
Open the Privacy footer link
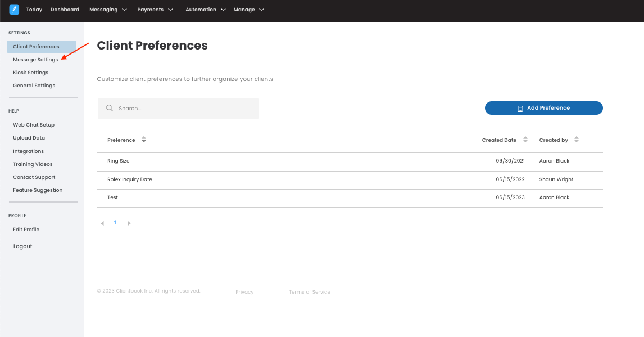pos(244,292)
